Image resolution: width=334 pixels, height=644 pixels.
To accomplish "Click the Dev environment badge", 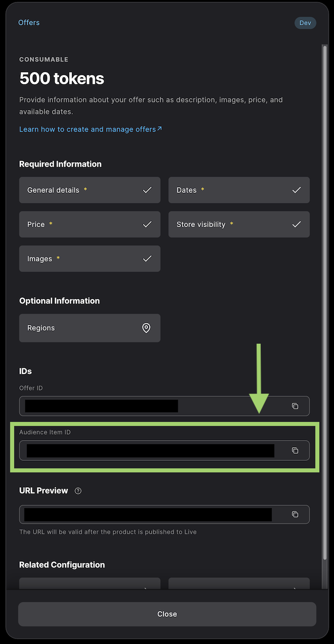I will (x=305, y=23).
